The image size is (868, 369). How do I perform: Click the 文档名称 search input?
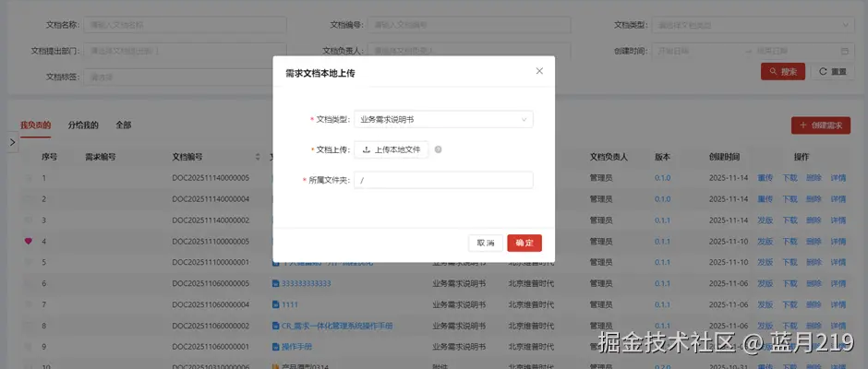(185, 25)
